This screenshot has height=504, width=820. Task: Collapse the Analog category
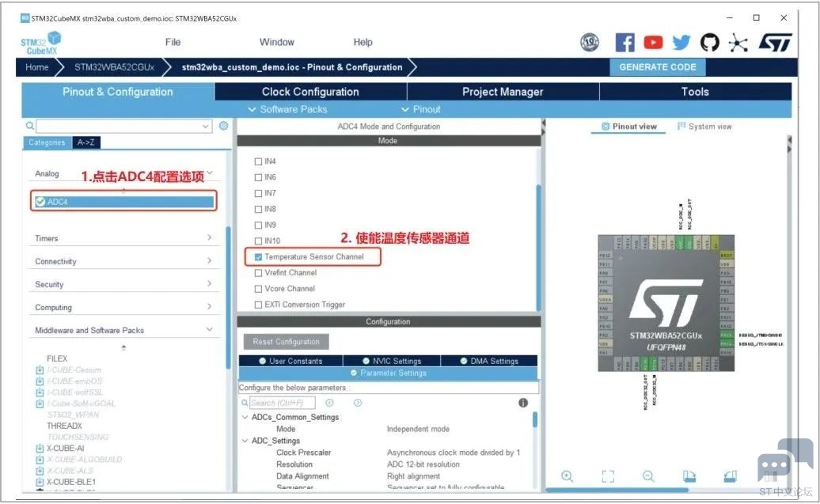(x=210, y=172)
